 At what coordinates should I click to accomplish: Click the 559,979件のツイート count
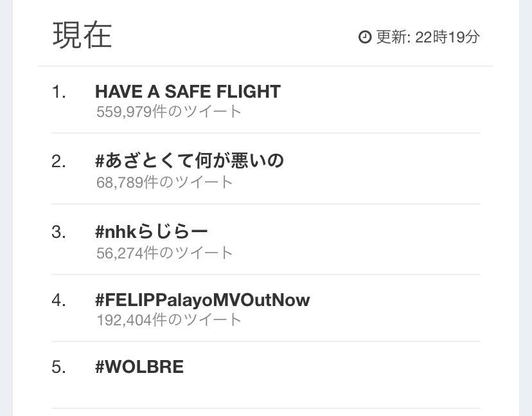click(x=168, y=111)
